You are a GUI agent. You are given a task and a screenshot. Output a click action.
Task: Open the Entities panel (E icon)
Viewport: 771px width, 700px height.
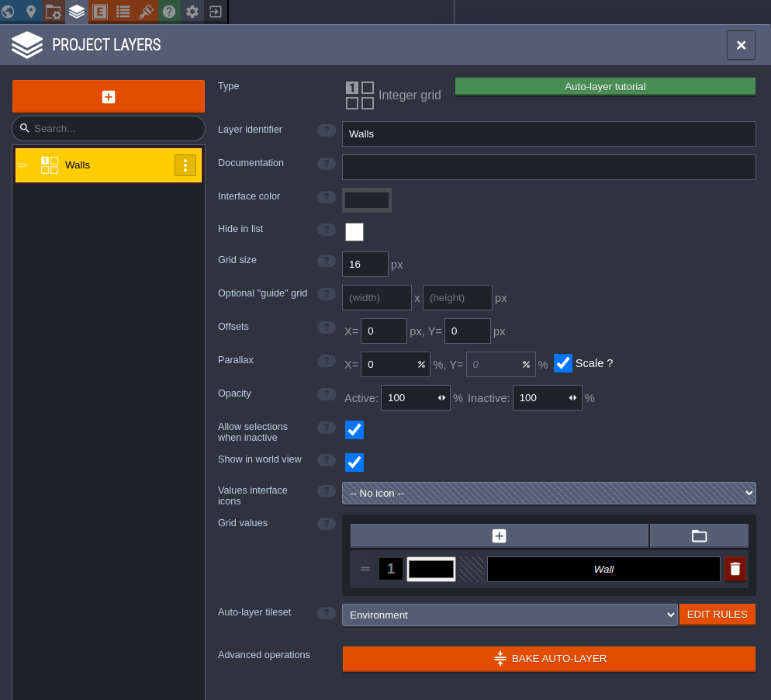point(100,12)
